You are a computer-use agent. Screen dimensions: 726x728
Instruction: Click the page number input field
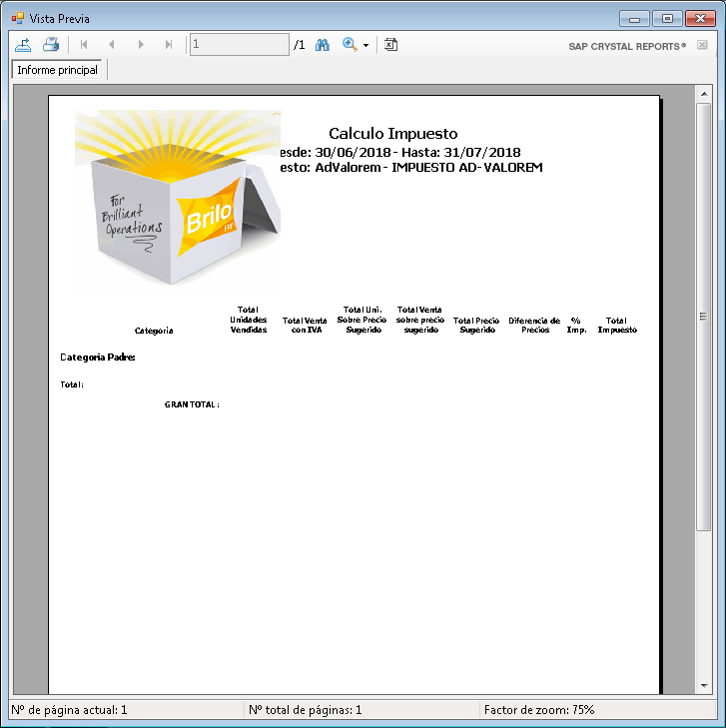239,45
